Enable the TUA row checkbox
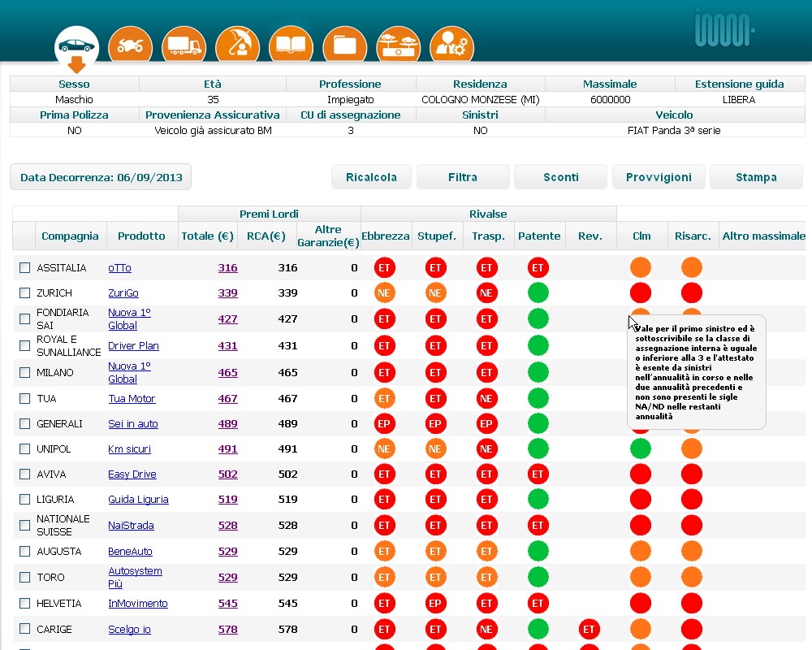The height and width of the screenshot is (650, 812). (24, 398)
